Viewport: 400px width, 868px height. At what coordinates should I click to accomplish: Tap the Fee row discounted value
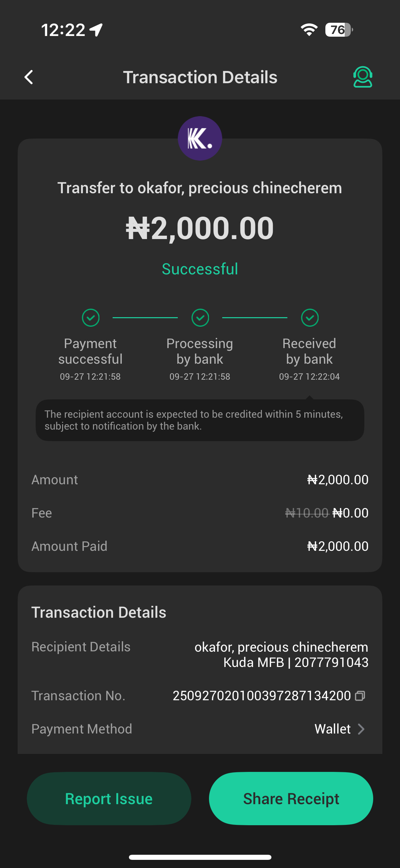(350, 513)
